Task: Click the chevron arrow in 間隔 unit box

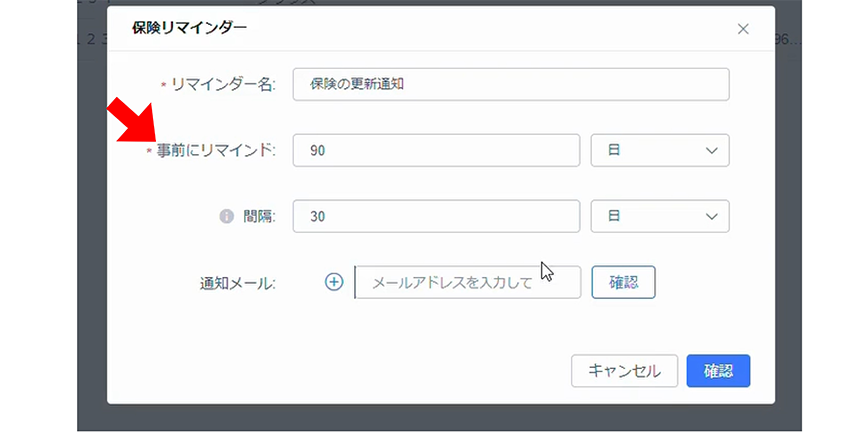Action: pyautogui.click(x=712, y=216)
